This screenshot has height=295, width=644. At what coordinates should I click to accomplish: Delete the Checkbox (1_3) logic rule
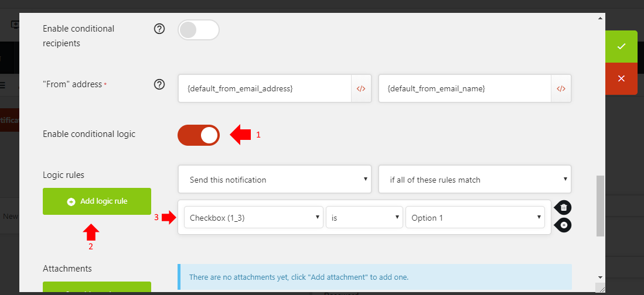coord(563,208)
